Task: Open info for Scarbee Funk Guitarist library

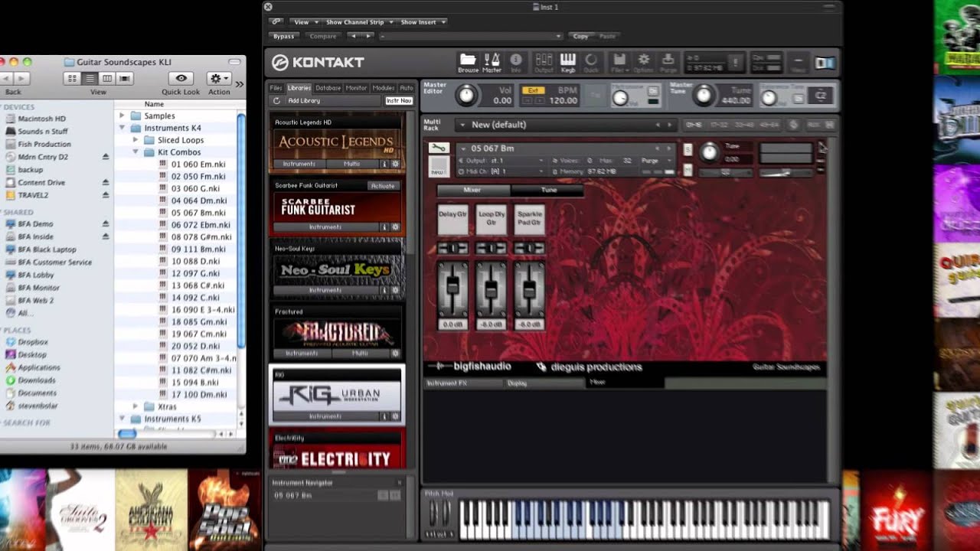Action: 385,227
